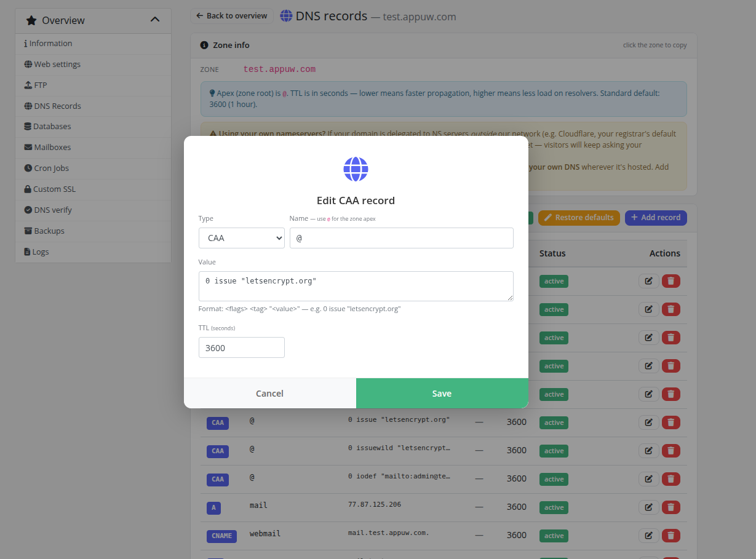Click active status of webmail record
The image size is (756, 559).
[x=554, y=536]
